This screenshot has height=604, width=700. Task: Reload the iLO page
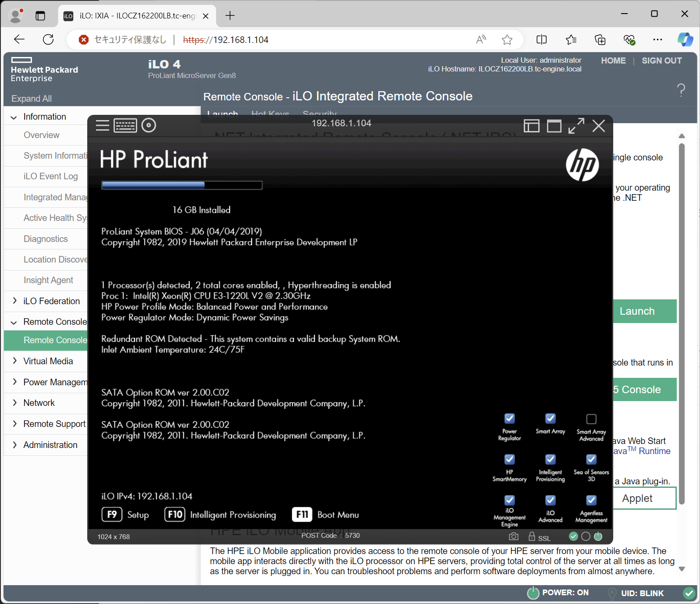tap(48, 39)
